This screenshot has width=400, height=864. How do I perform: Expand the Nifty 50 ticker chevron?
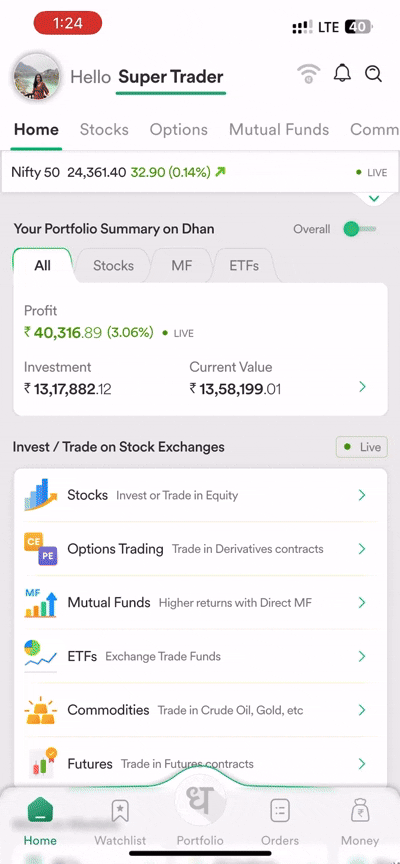pos(374,198)
